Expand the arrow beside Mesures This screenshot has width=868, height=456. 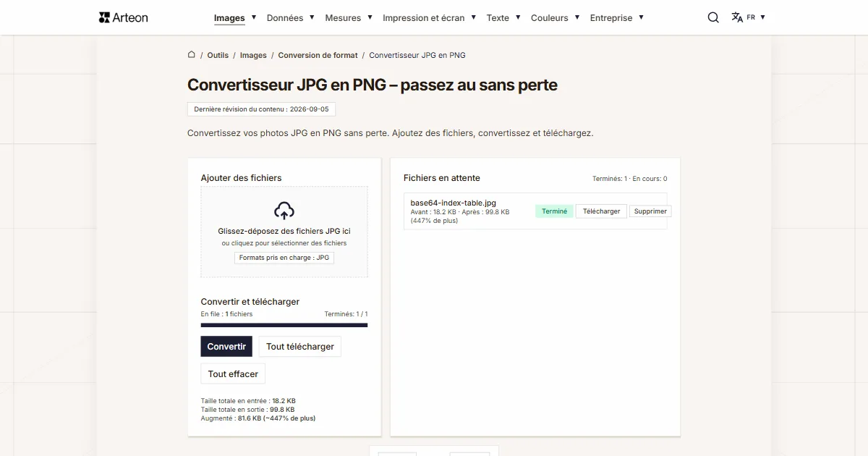(x=370, y=17)
